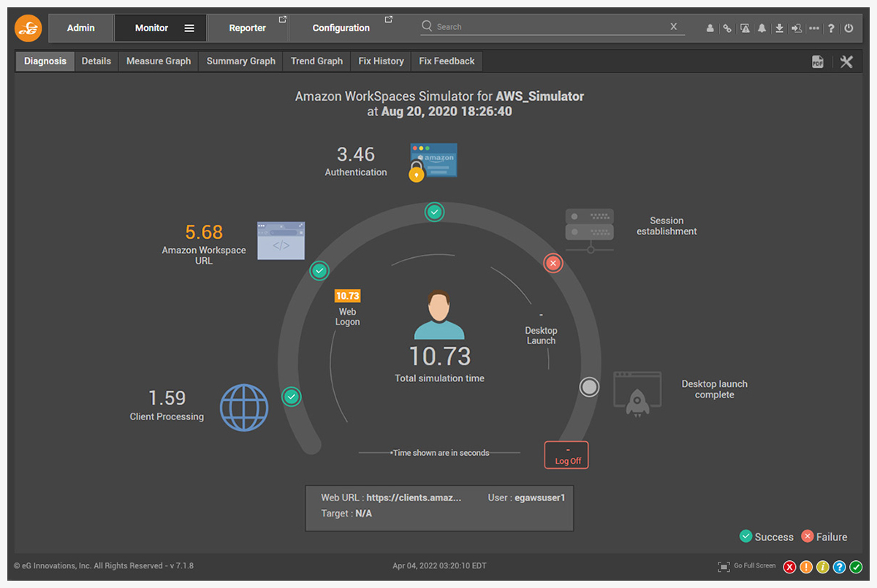Open the Admin module tab
This screenshot has width=877, height=588.
coord(81,28)
